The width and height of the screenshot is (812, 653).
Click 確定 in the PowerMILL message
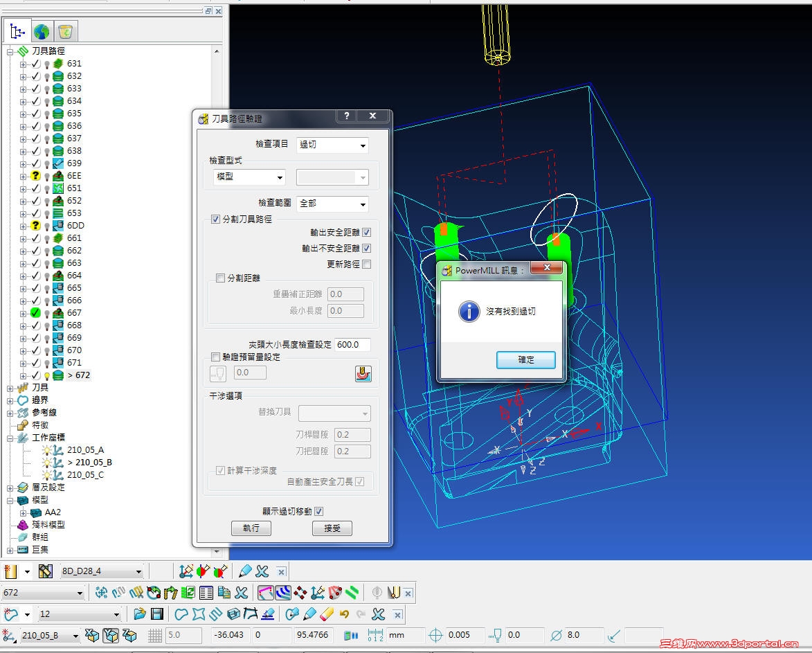[525, 360]
